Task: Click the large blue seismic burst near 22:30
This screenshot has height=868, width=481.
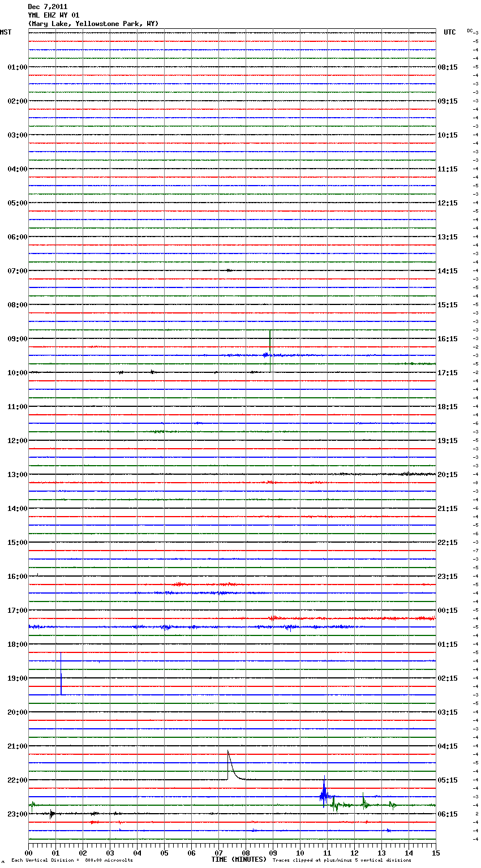Action: pyautogui.click(x=324, y=795)
